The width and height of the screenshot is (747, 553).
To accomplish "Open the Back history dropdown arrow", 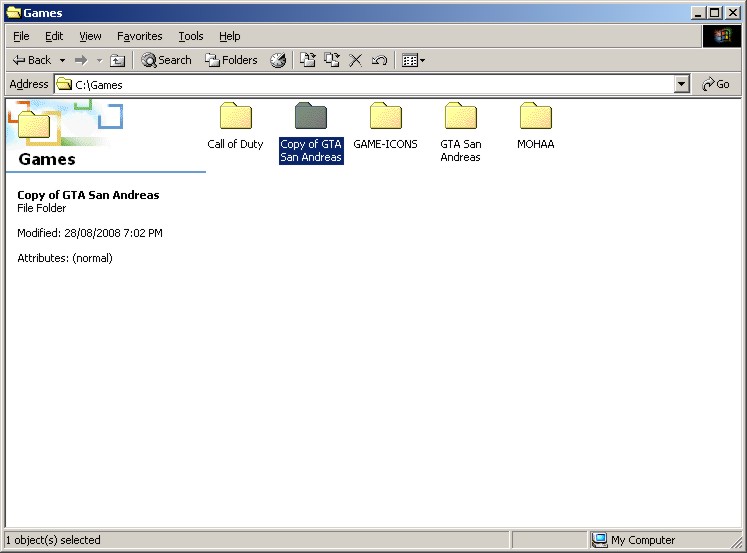I will pos(62,60).
